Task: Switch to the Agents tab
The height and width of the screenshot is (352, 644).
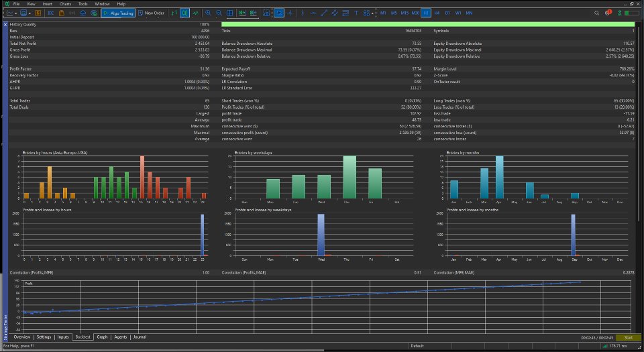Action: 120,337
